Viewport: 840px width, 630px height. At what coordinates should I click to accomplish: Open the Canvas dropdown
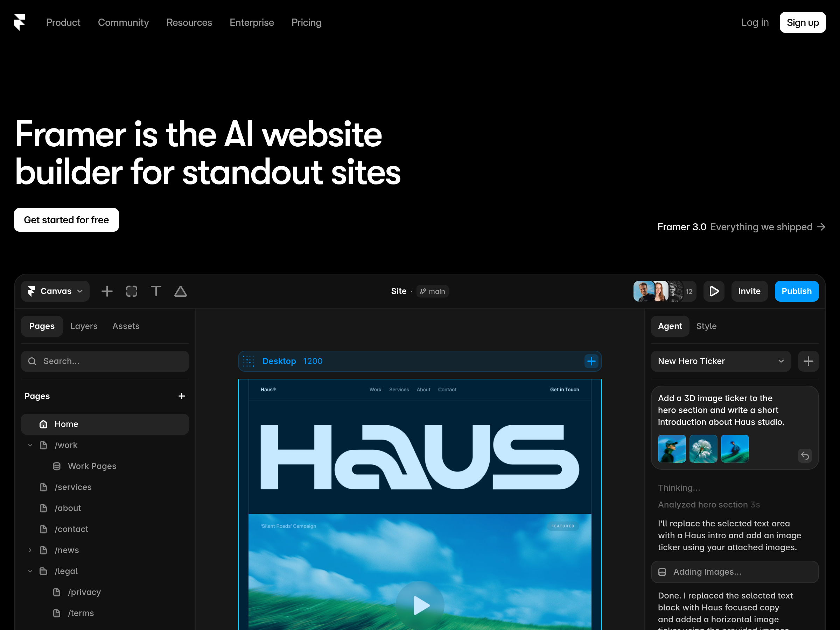(x=55, y=291)
